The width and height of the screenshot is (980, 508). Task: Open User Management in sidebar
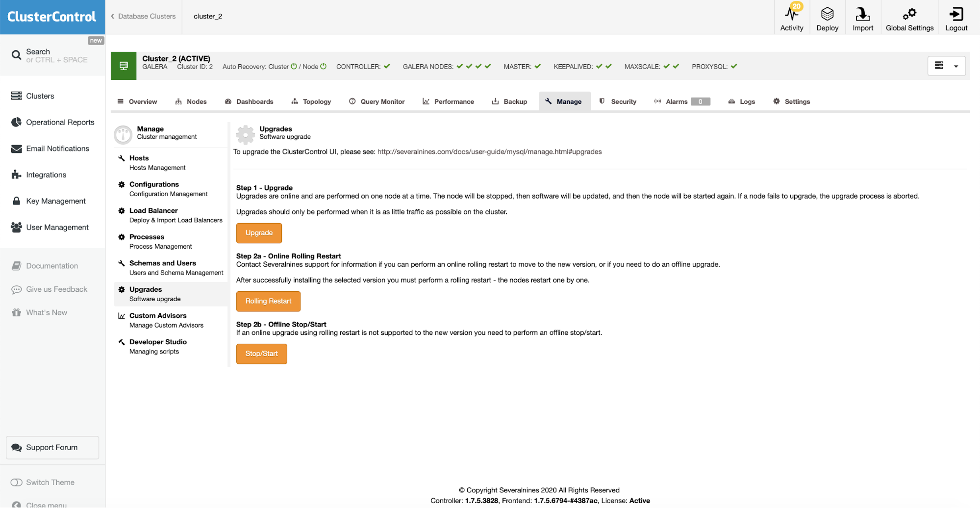[50, 228]
